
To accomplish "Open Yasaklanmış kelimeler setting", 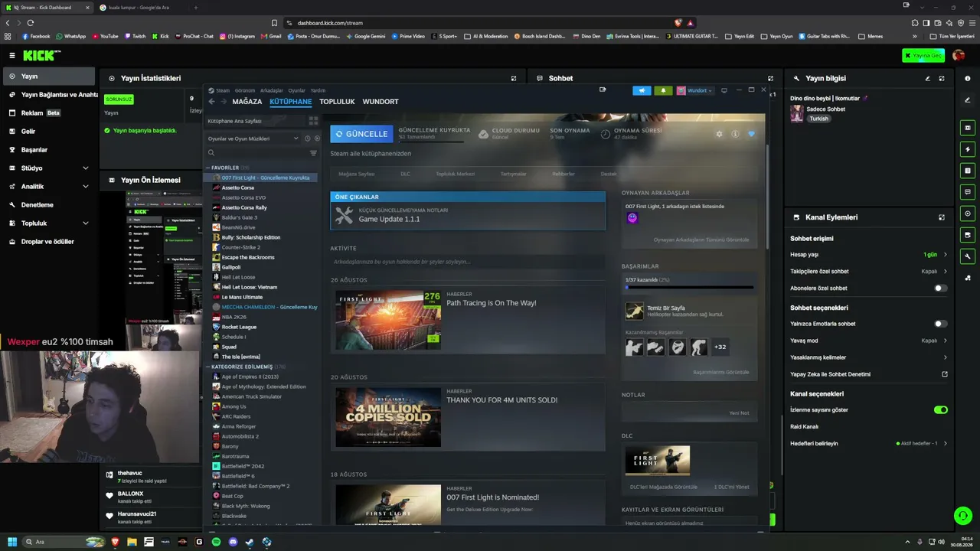I will [x=868, y=357].
